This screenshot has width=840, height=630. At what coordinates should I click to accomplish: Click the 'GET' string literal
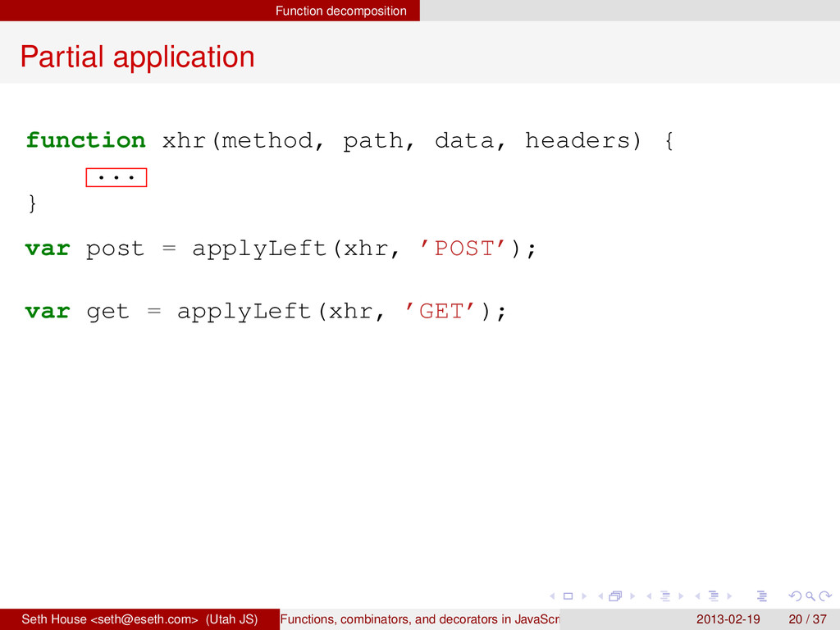pyautogui.click(x=440, y=311)
